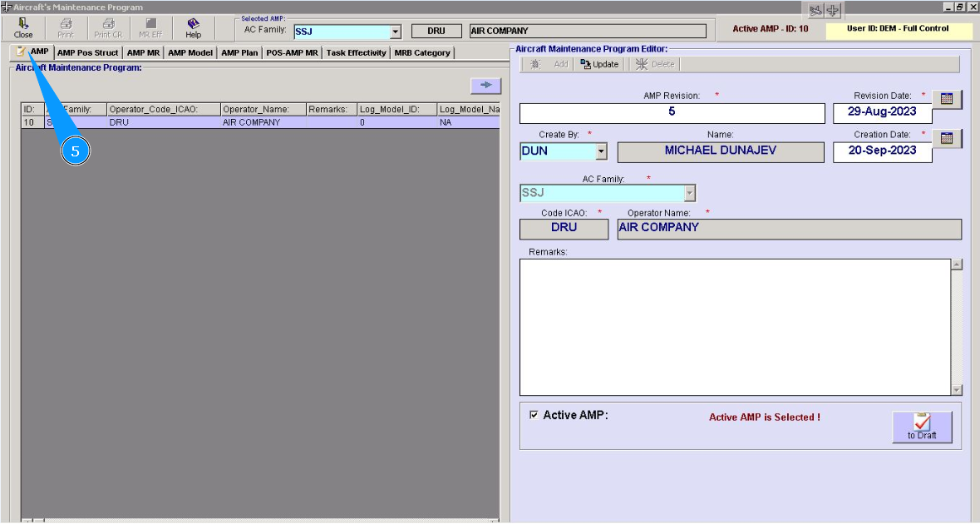Select the AIR COMPANY row in the grid

pos(249,121)
